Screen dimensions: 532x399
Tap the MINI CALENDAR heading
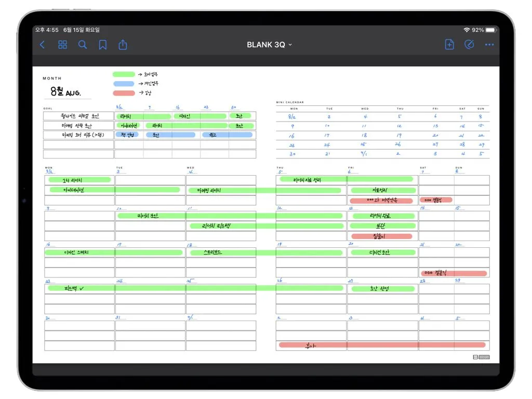coord(290,102)
